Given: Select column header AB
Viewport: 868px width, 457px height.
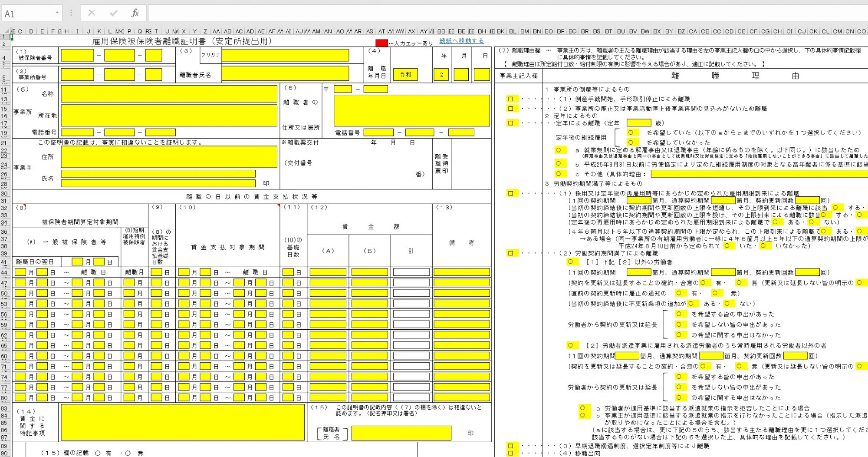Looking at the screenshot, I should coord(227,31).
